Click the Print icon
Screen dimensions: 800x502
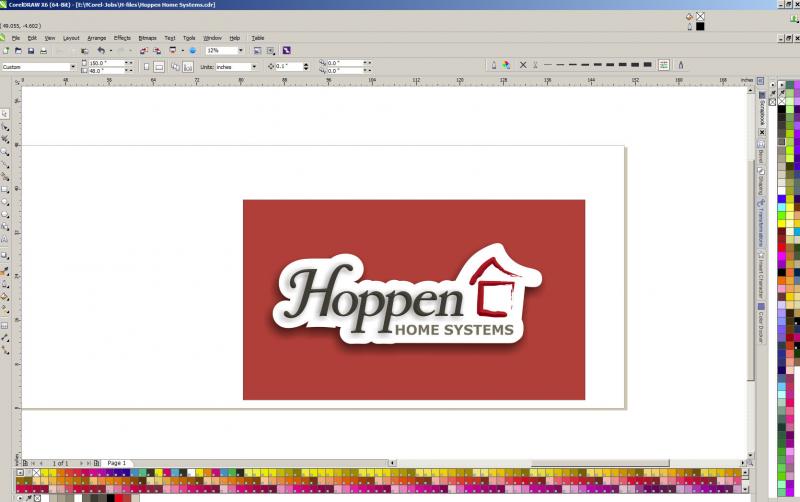[x=43, y=51]
